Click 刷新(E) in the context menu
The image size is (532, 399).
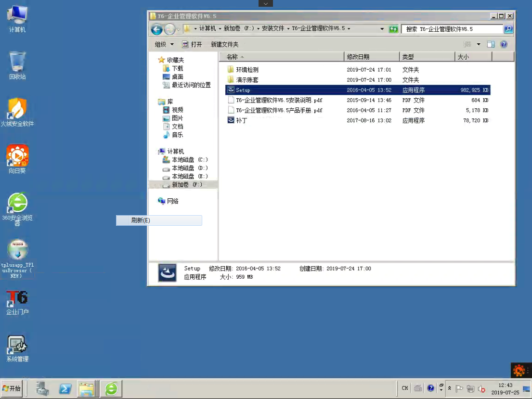(159, 220)
